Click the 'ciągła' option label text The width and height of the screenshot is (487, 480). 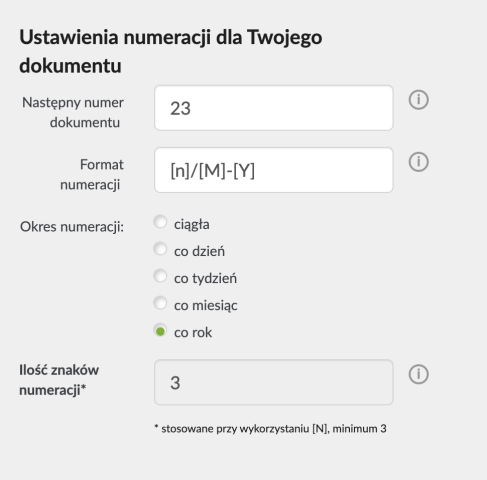192,225
